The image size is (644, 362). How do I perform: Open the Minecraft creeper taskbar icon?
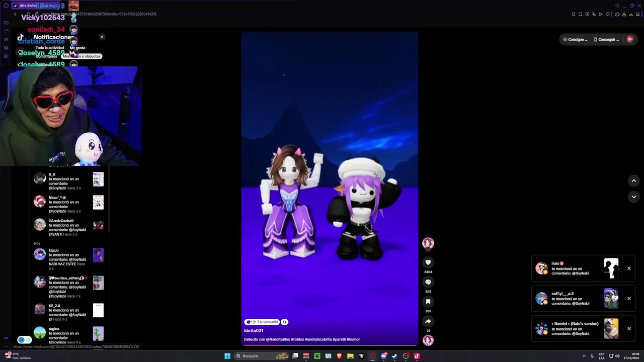(x=317, y=356)
